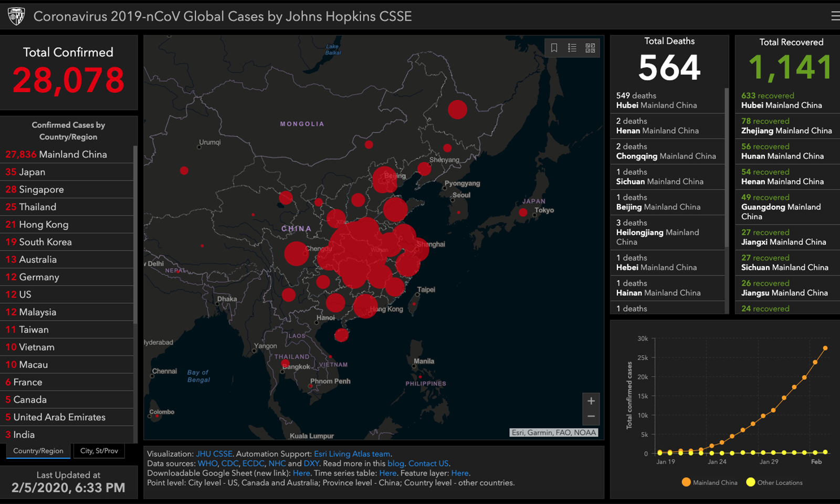Zoom in with the plus button
Viewport: 840px width, 504px height.
pos(591,401)
